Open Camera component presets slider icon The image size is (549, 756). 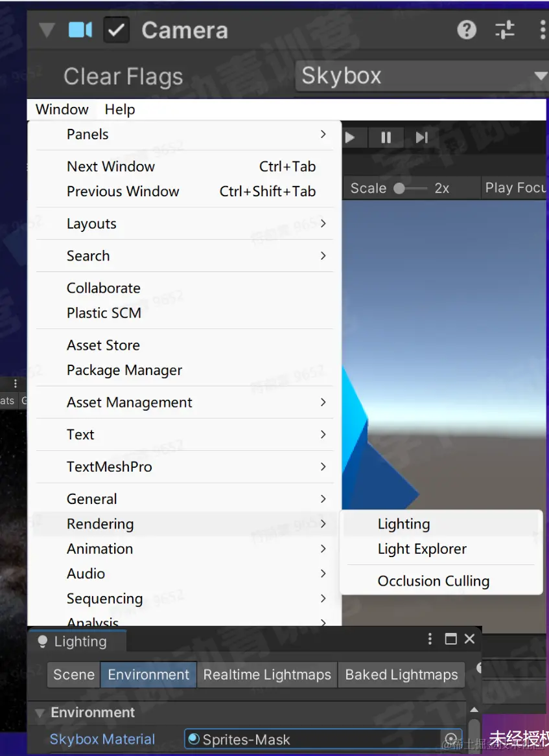tap(505, 30)
